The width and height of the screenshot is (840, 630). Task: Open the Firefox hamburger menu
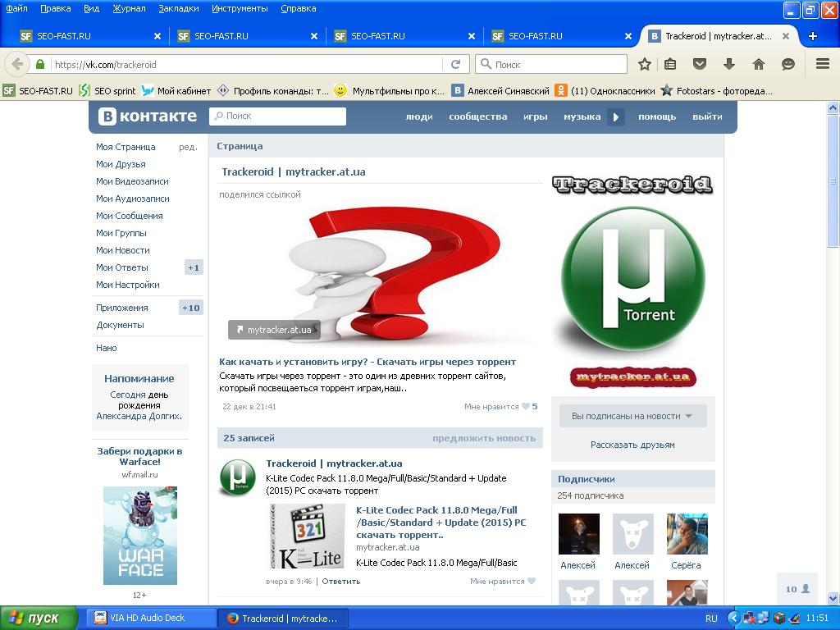click(x=823, y=64)
